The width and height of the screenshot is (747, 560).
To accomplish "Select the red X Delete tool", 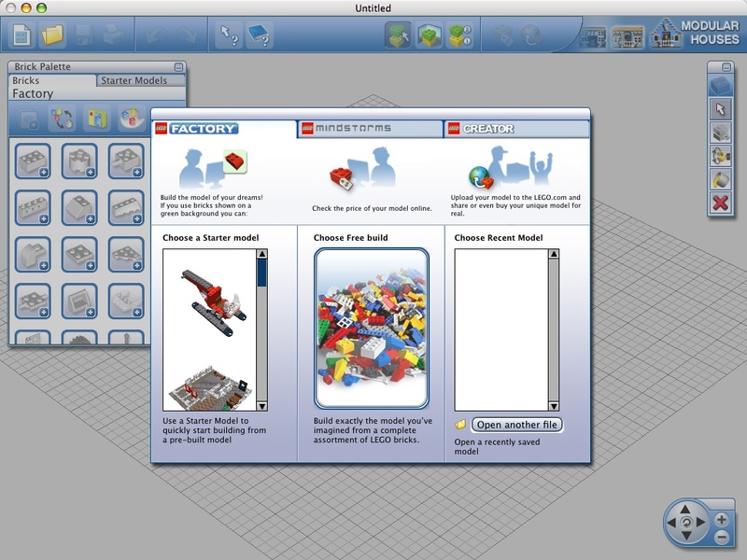I will tap(720, 203).
